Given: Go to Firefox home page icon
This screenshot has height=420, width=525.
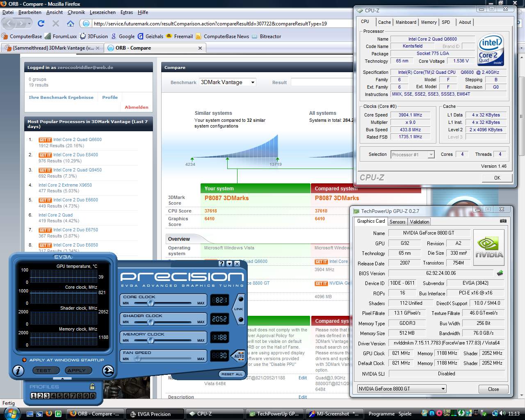Looking at the screenshot, I should click(71, 23).
